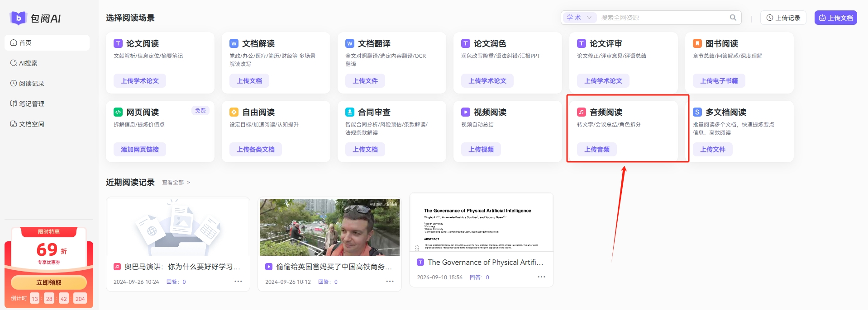The image size is (868, 310).
Task: Open more options for 奥巴马演讲 record
Action: click(x=238, y=282)
